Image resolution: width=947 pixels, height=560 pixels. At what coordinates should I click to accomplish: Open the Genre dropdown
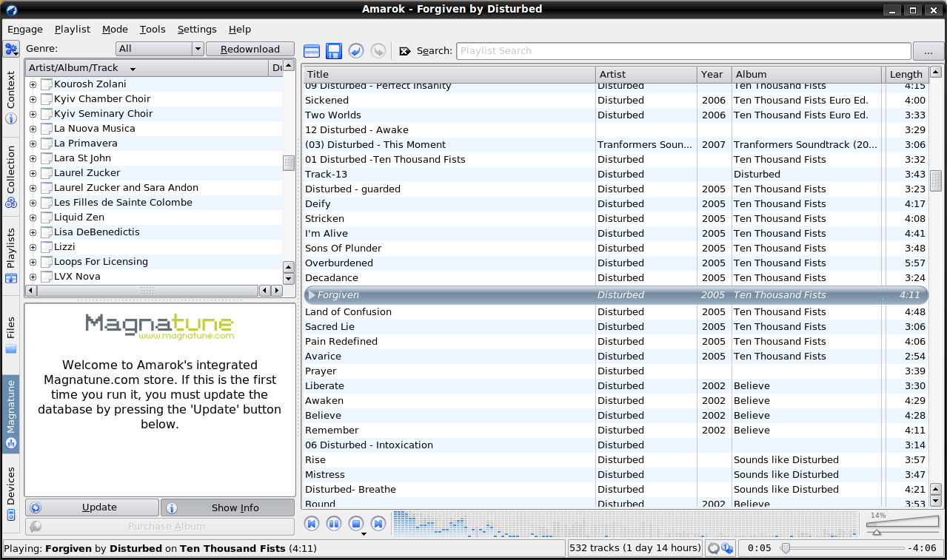point(160,49)
